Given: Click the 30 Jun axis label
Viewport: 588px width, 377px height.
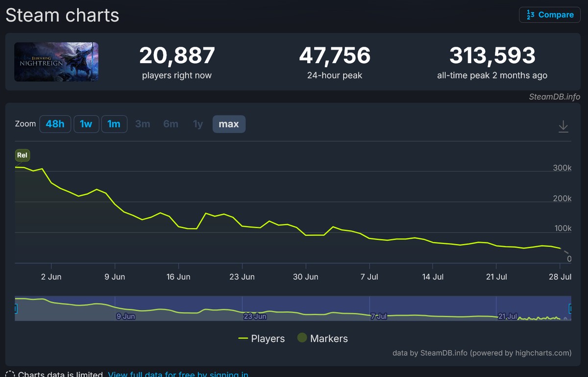Looking at the screenshot, I should tap(305, 276).
